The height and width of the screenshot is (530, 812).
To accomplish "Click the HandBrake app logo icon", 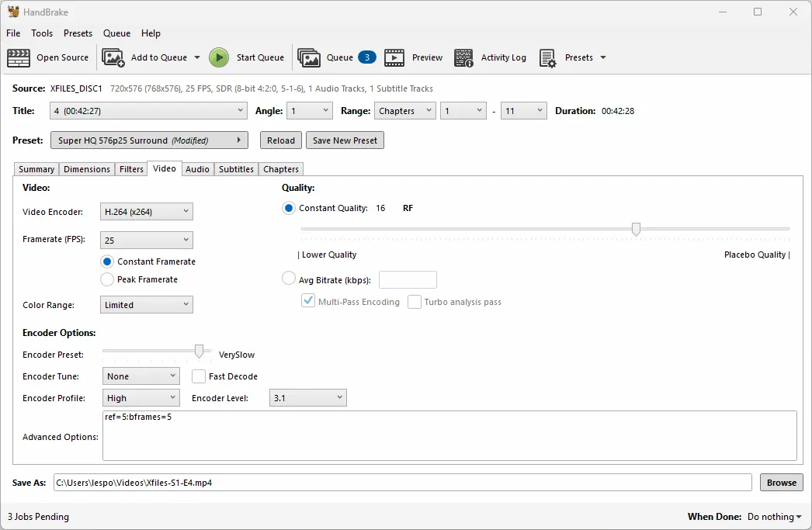I will point(13,12).
